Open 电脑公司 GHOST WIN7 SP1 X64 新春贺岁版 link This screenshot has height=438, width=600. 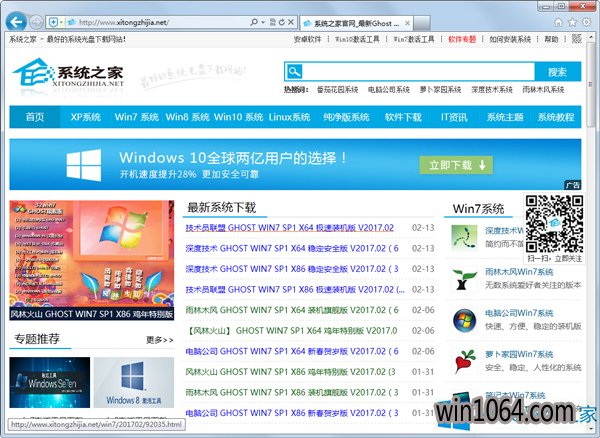coord(292,351)
